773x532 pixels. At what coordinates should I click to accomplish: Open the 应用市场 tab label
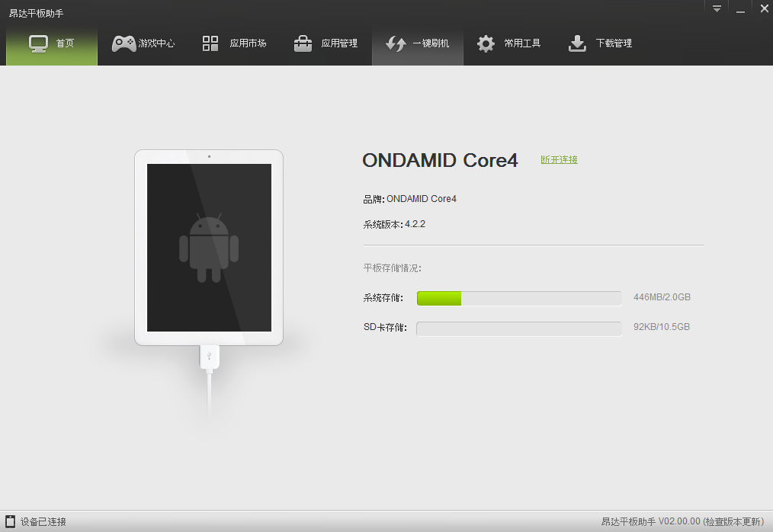pos(248,43)
